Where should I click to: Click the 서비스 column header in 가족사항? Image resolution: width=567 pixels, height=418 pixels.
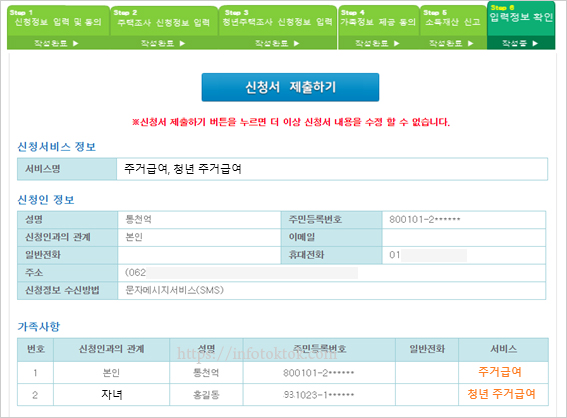coord(503,349)
